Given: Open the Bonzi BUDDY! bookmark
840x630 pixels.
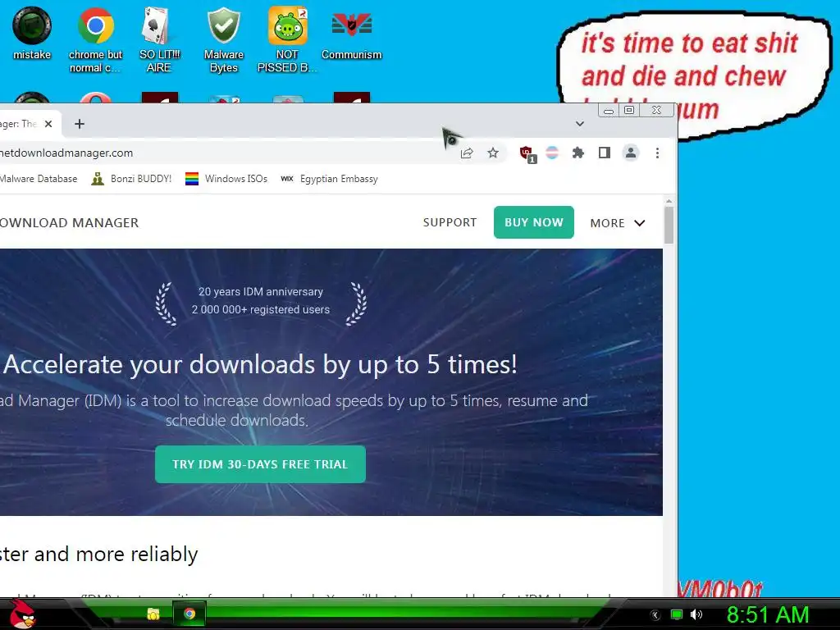Looking at the screenshot, I should pos(131,179).
